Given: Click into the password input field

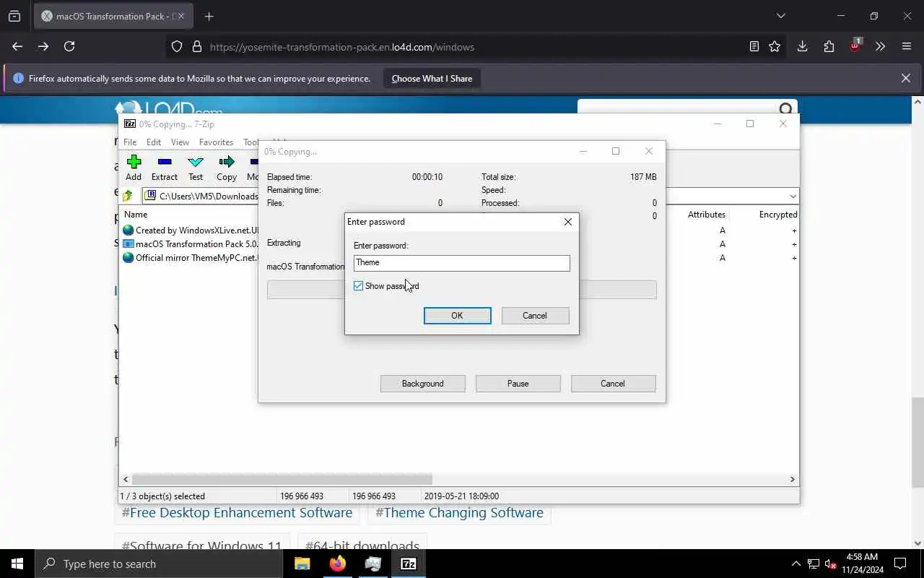Looking at the screenshot, I should 462,263.
